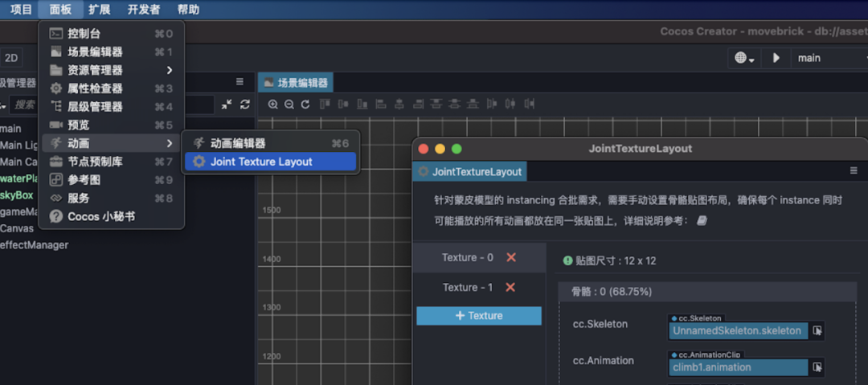The height and width of the screenshot is (385, 868).
Task: Align selected nodes to top edge
Action: click(x=325, y=104)
